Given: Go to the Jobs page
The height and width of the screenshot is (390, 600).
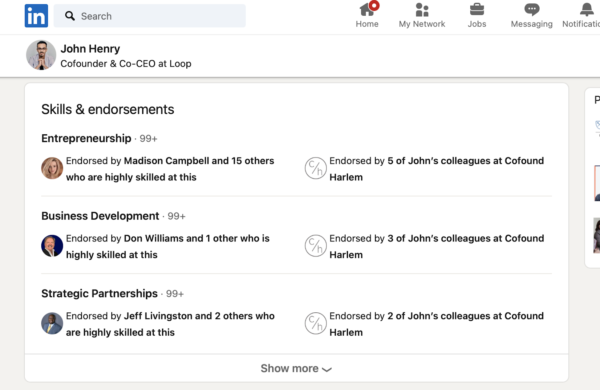Looking at the screenshot, I should tap(477, 15).
